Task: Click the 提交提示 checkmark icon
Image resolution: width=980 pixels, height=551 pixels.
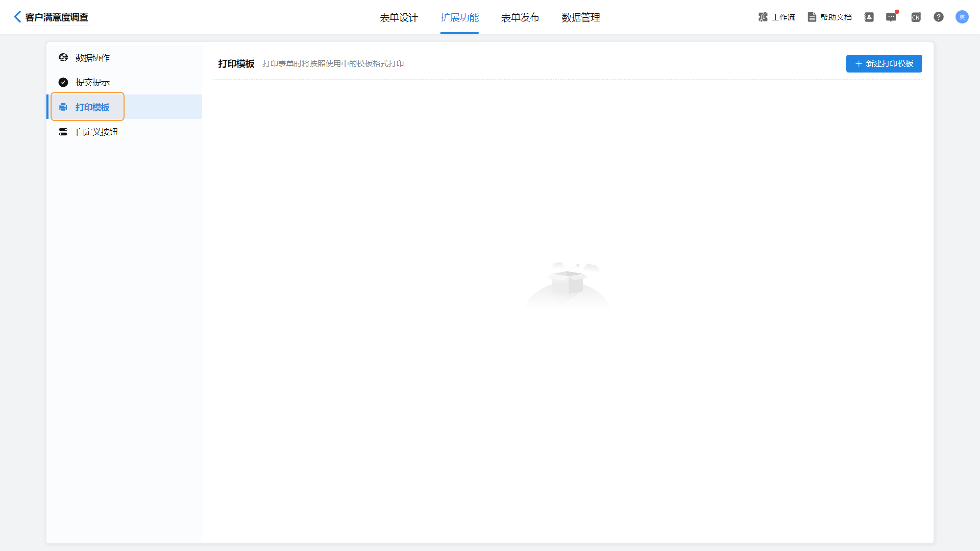Action: point(63,82)
